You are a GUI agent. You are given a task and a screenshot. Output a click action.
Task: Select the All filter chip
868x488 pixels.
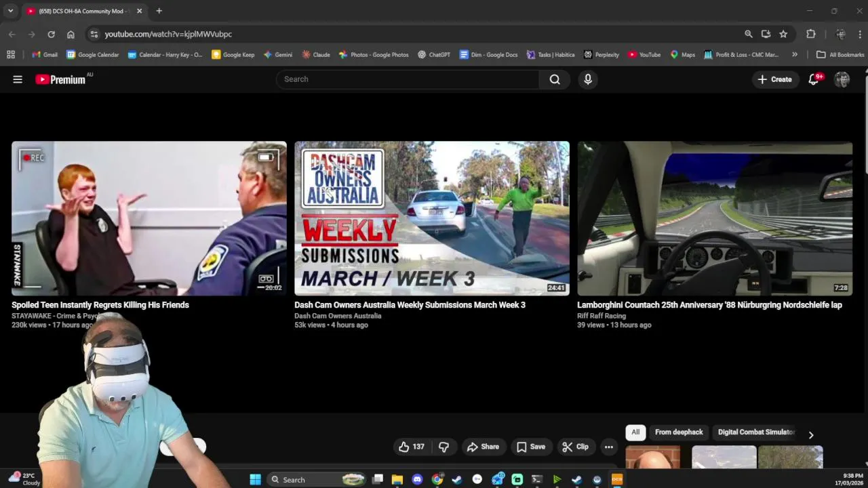pyautogui.click(x=635, y=432)
